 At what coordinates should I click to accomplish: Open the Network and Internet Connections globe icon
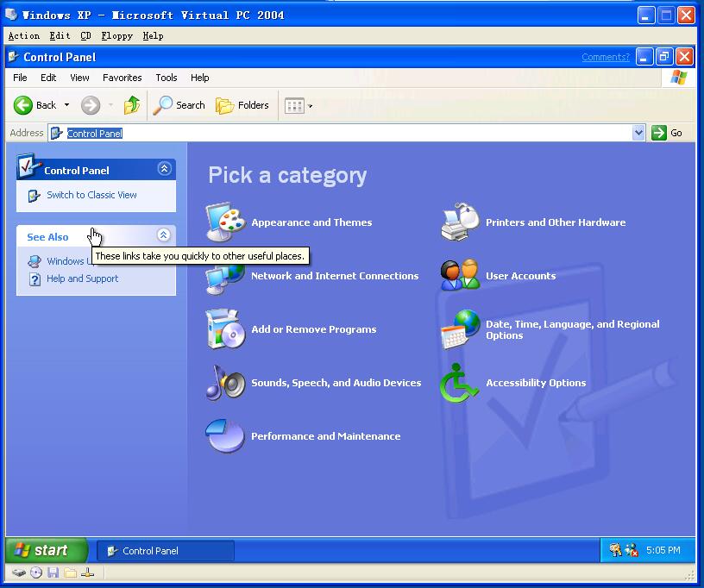(x=225, y=279)
